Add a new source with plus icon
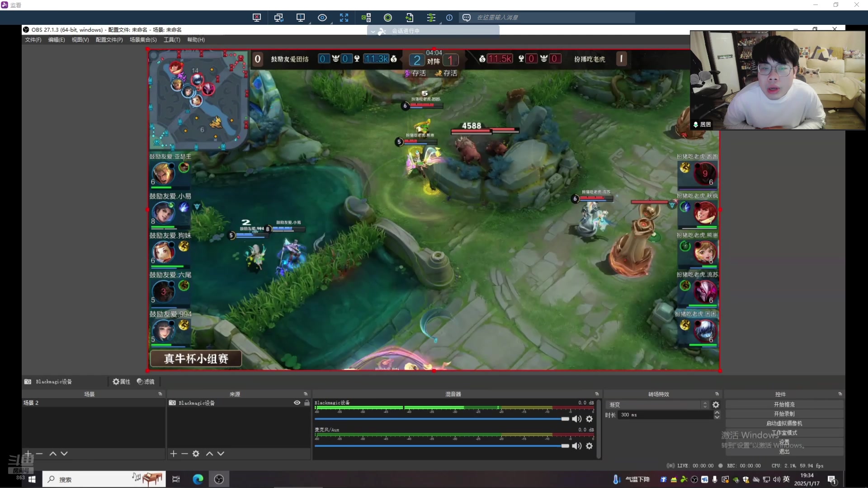868x488 pixels. 173,453
